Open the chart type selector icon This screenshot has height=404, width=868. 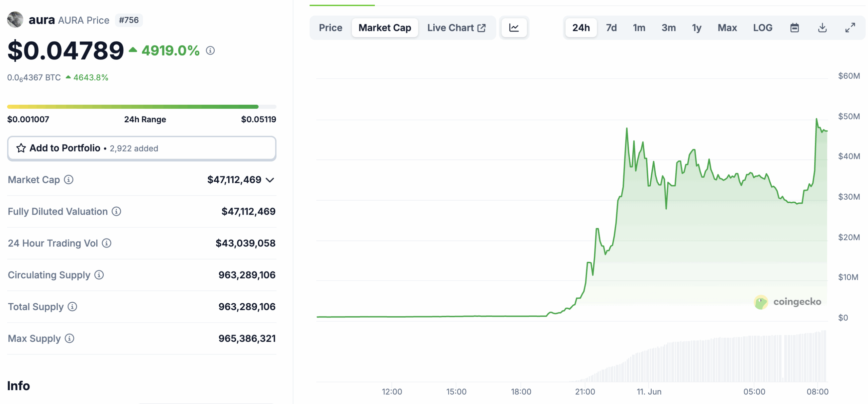coord(514,27)
